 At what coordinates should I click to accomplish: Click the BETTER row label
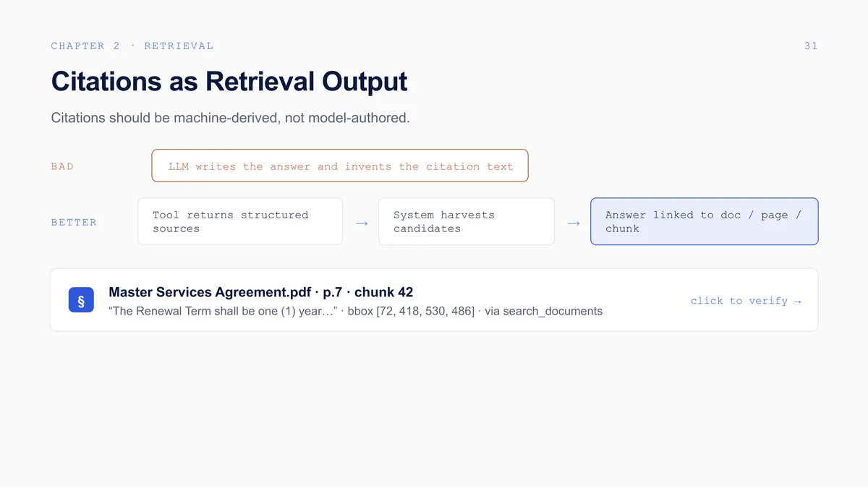click(x=74, y=223)
